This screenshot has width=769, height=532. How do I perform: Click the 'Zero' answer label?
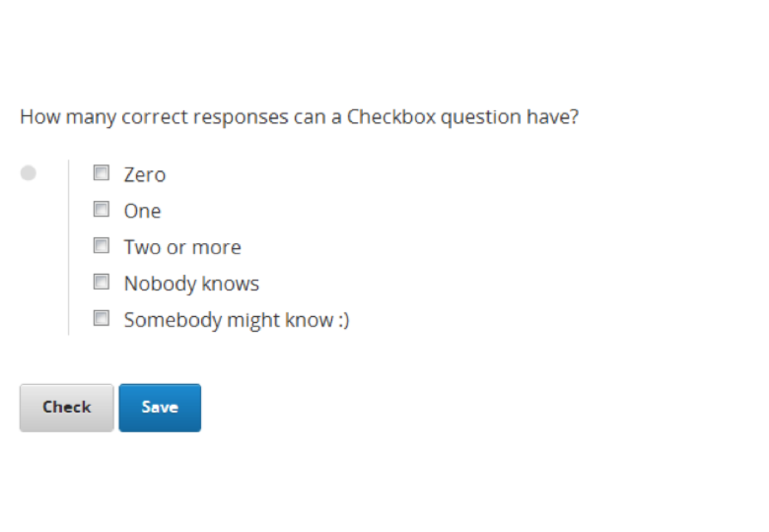(x=145, y=175)
